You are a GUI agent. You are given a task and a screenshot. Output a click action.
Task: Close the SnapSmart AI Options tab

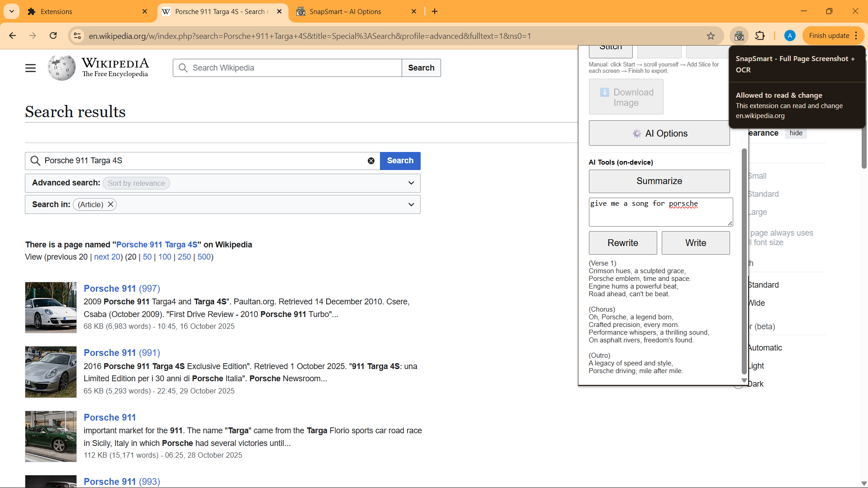[x=414, y=11]
